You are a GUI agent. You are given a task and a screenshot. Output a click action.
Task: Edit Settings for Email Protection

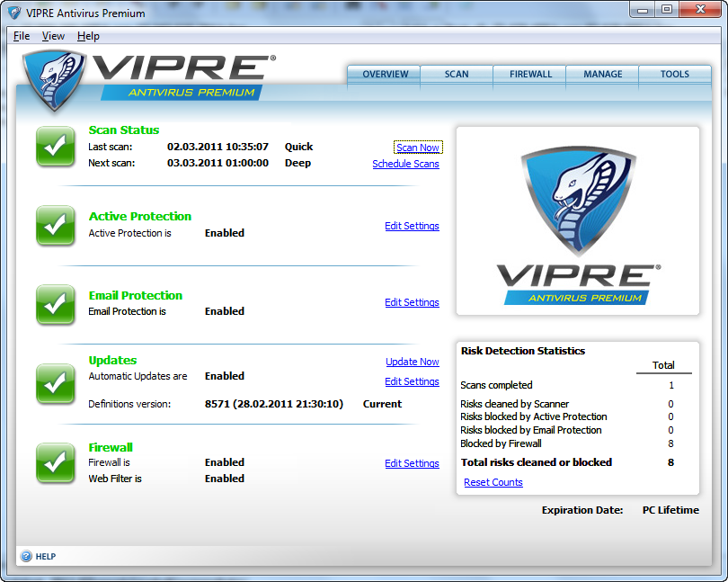[x=412, y=302]
